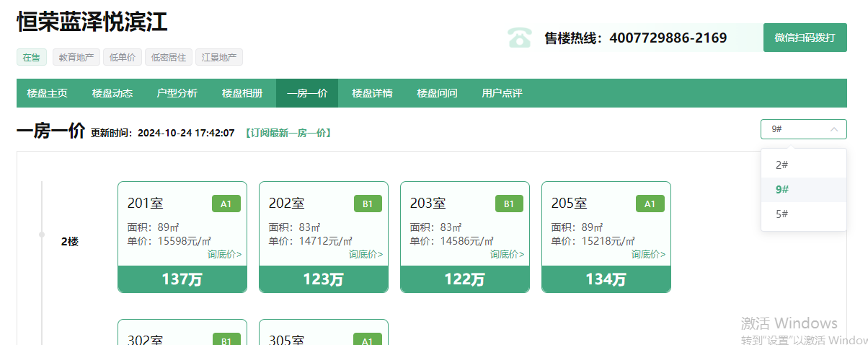Collapse the 9# building dropdown
Viewport: 868px width, 345px height.
point(803,129)
